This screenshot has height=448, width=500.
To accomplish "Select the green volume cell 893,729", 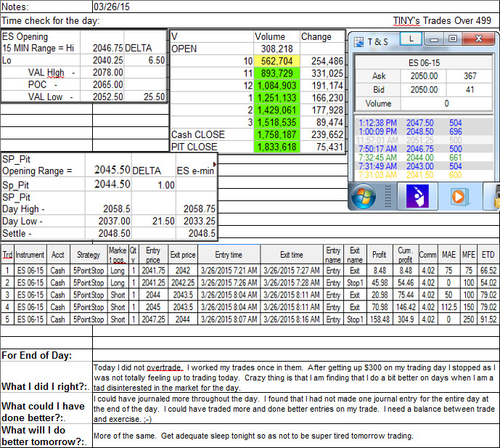I will (x=276, y=73).
